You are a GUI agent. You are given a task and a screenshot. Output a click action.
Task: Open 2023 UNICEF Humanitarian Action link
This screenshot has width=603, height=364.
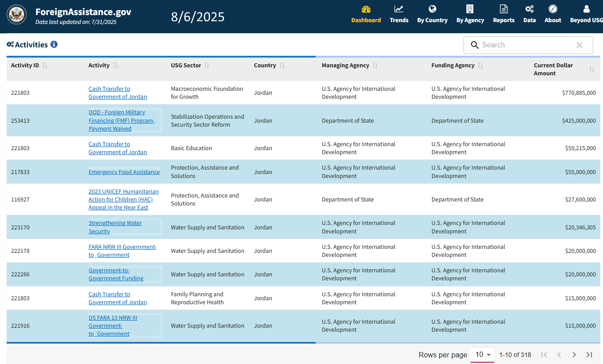coord(124,200)
